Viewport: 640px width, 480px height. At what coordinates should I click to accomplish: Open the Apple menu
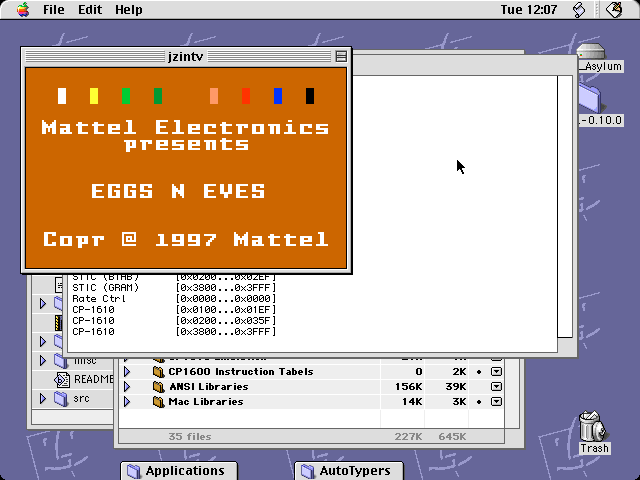tap(23, 9)
